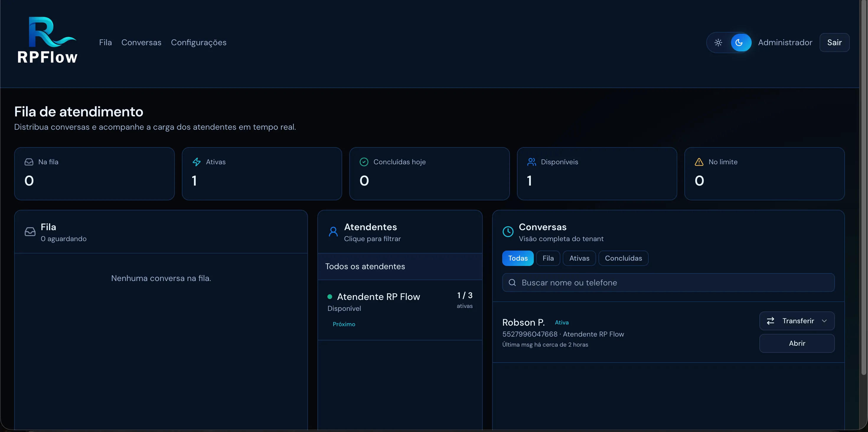Click the person icon in Atendentes panel
This screenshot has height=432, width=868.
click(x=333, y=232)
